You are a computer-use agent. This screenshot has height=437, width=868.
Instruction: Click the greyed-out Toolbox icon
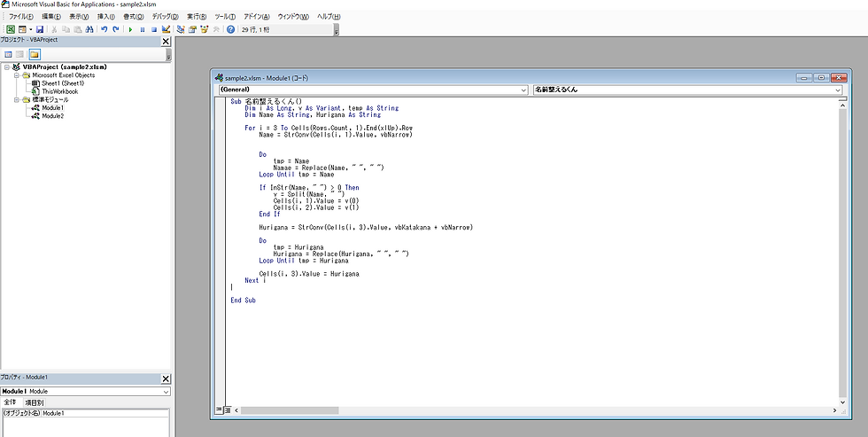tap(216, 29)
